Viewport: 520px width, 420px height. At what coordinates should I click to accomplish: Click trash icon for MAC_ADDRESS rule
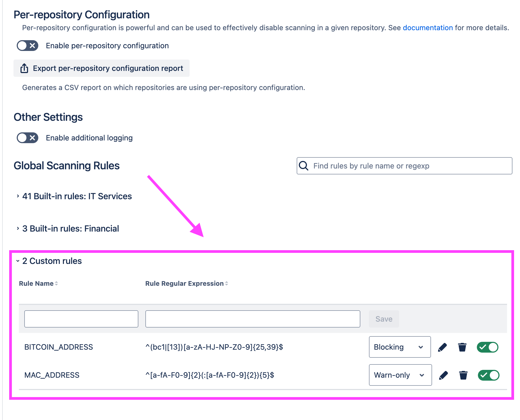tap(463, 375)
